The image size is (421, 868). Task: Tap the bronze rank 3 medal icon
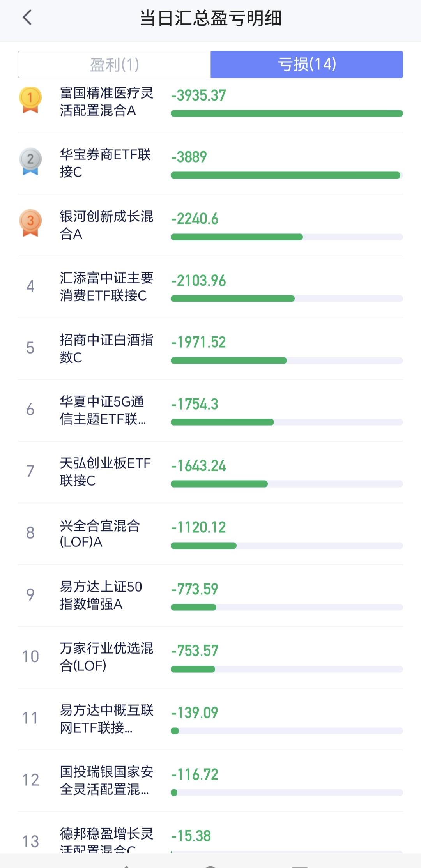click(x=30, y=223)
